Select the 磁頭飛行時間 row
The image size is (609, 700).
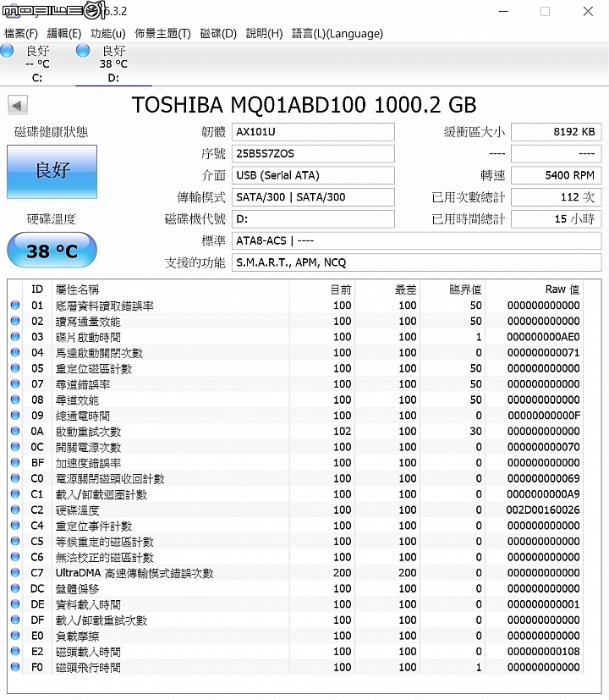pyautogui.click(x=296, y=667)
